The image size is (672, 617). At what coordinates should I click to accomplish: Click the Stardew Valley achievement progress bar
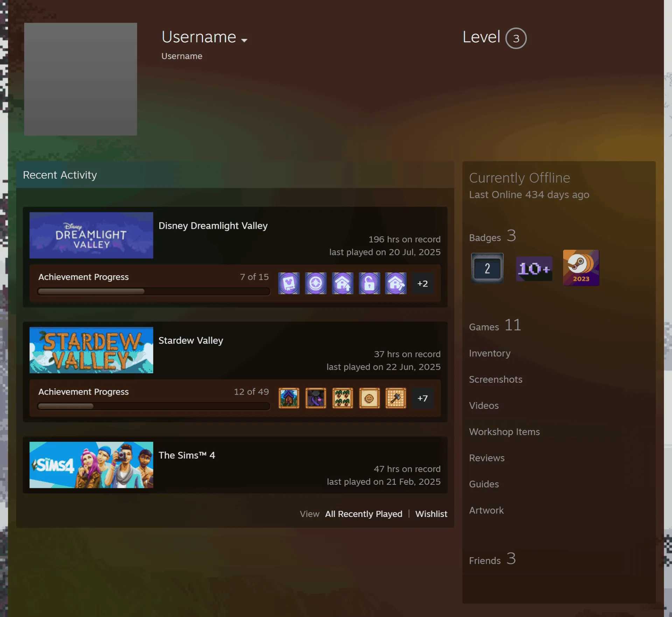(154, 406)
